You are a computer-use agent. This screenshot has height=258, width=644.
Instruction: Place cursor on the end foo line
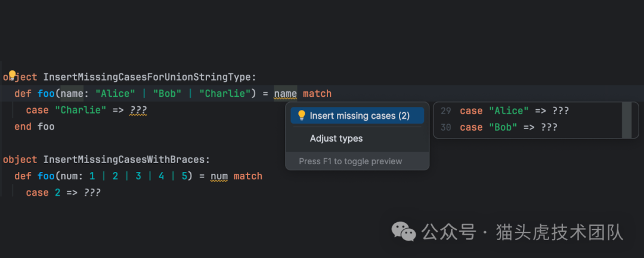pyautogui.click(x=34, y=127)
